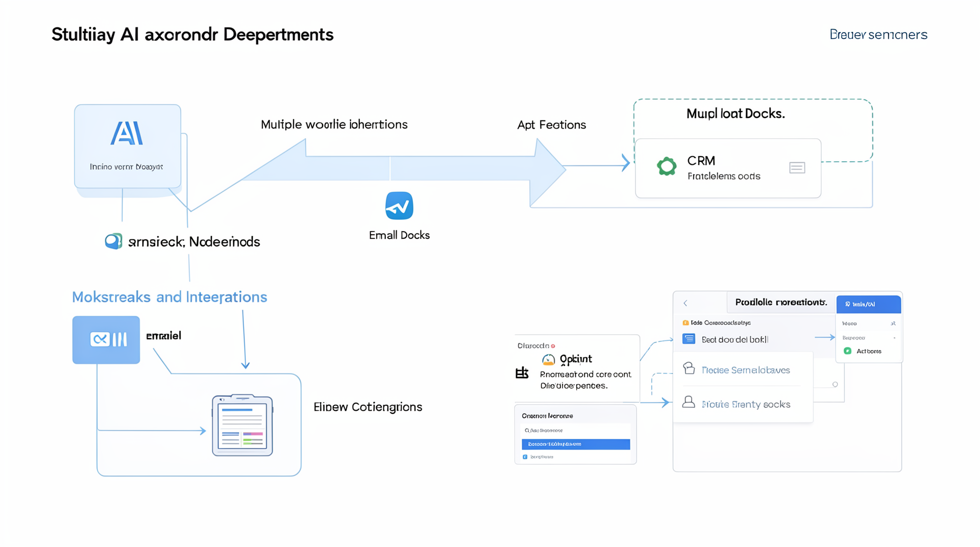Go back using the left chevron
The width and height of the screenshot is (980, 547).
click(x=685, y=303)
